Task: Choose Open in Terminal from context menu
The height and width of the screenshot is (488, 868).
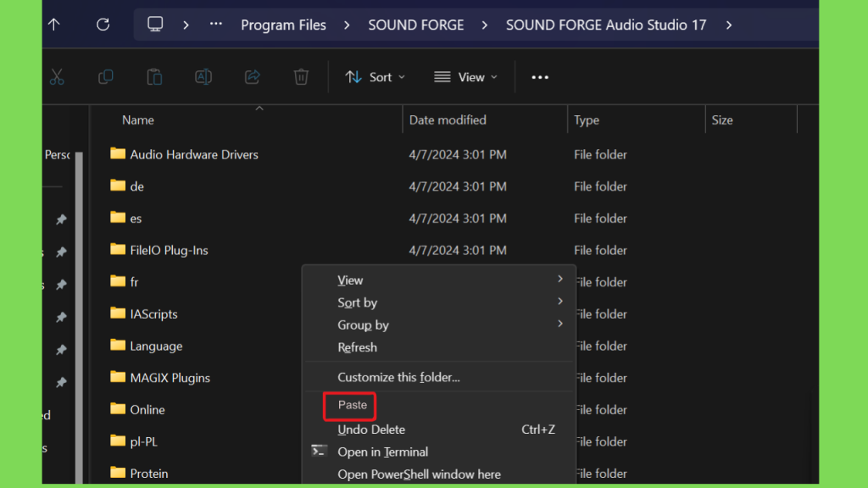Action: click(x=440, y=452)
